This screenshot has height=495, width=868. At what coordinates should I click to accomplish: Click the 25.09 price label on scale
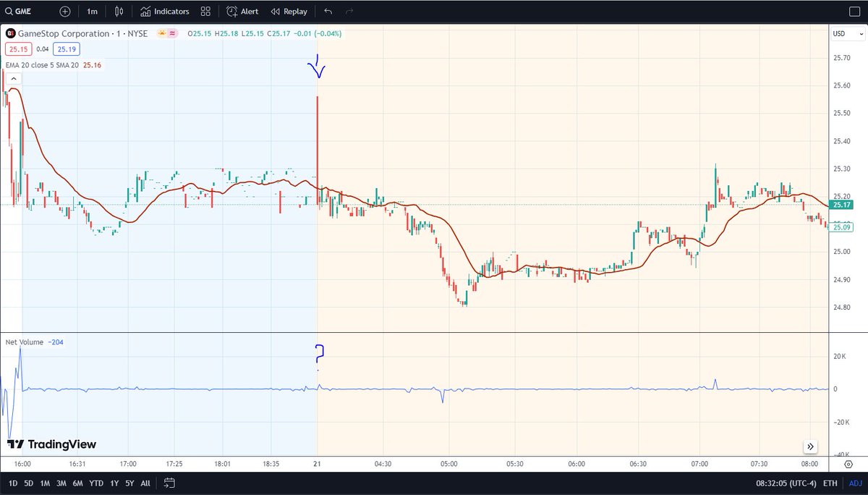[x=843, y=227]
